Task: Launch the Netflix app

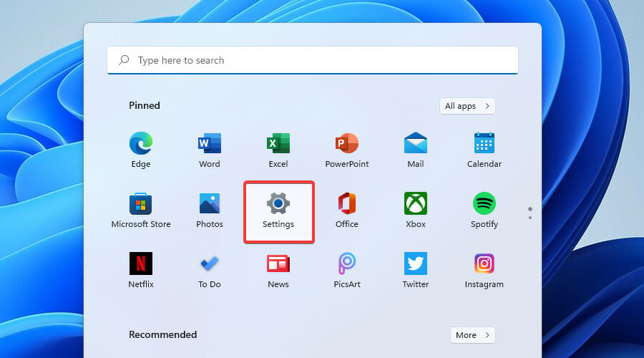Action: 141,263
